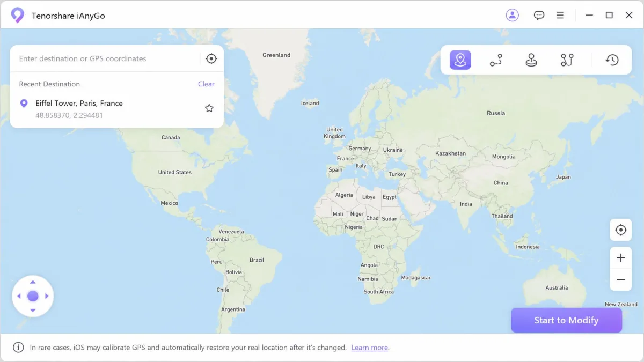Close the iAnyGo window
Image resolution: width=644 pixels, height=362 pixels.
click(x=629, y=16)
